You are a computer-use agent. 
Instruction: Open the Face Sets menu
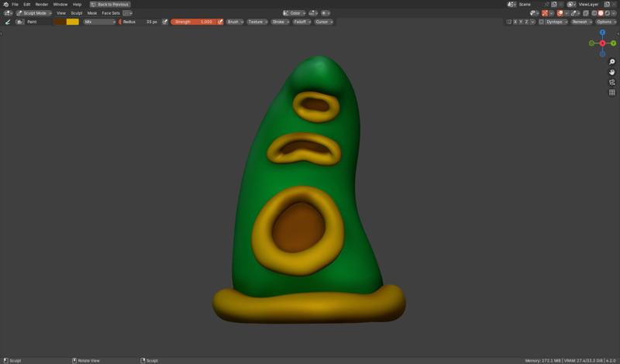click(111, 13)
